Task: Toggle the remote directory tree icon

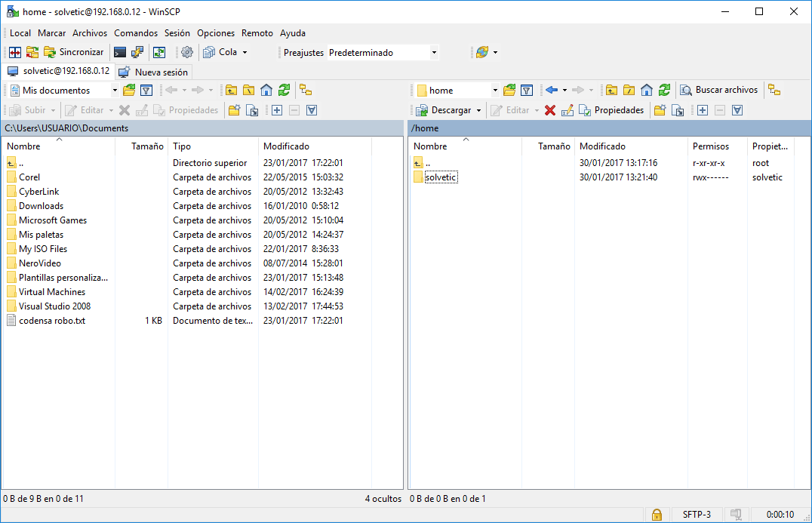Action: point(774,90)
